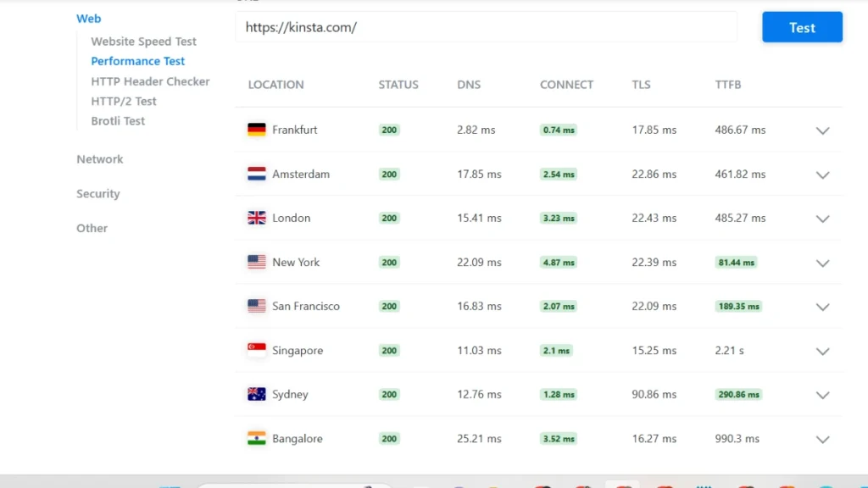Click the URL input showing kinsta.com
The height and width of the screenshot is (488, 868).
[x=486, y=27]
